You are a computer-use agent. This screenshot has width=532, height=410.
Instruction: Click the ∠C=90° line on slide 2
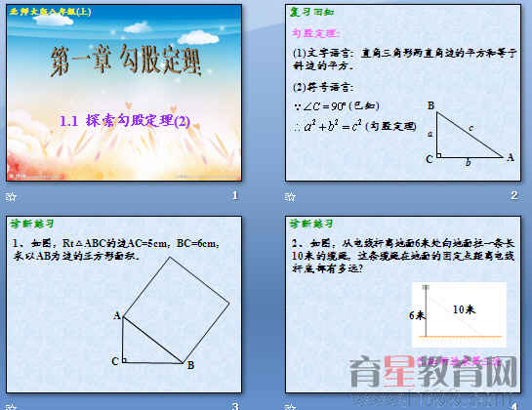tap(337, 106)
